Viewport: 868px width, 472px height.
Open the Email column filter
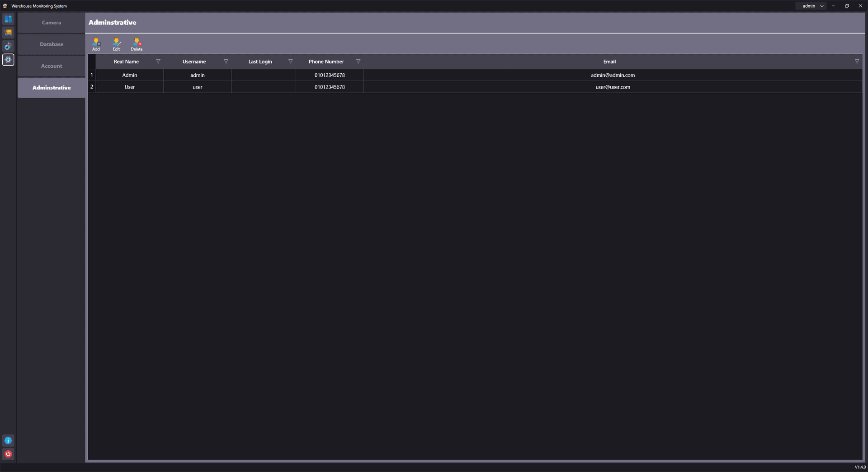point(857,61)
